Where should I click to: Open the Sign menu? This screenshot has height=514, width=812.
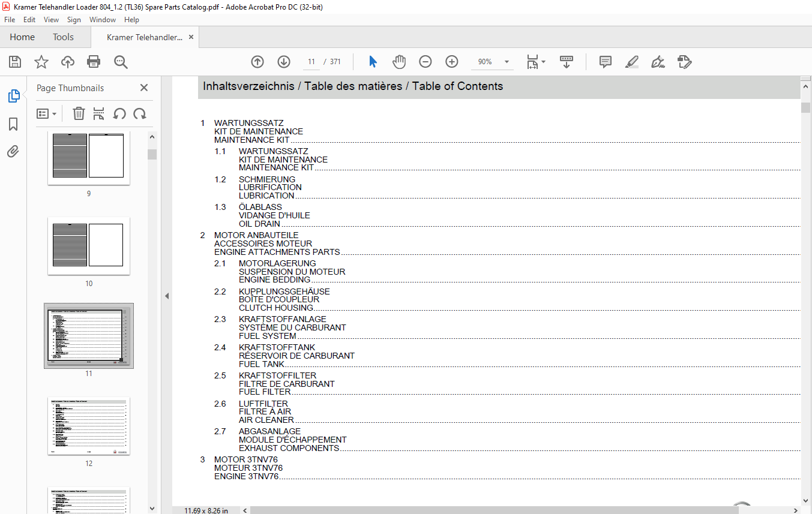click(74, 20)
